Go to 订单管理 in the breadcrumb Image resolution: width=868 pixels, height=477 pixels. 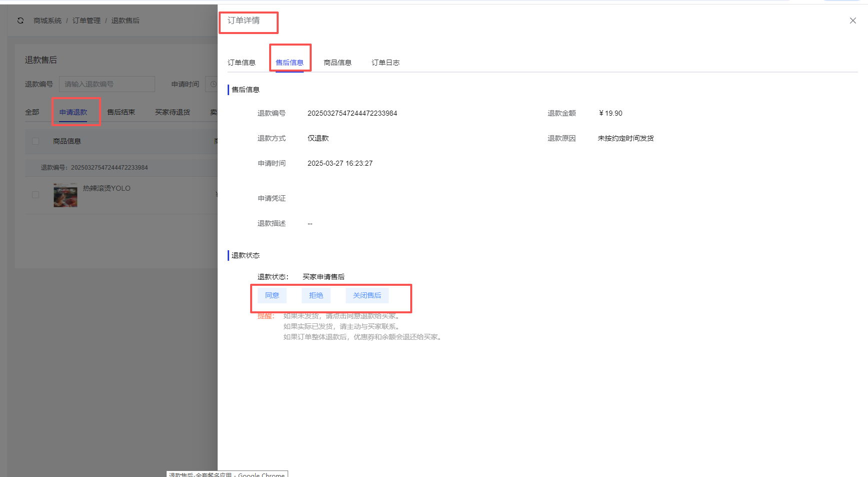click(x=87, y=21)
